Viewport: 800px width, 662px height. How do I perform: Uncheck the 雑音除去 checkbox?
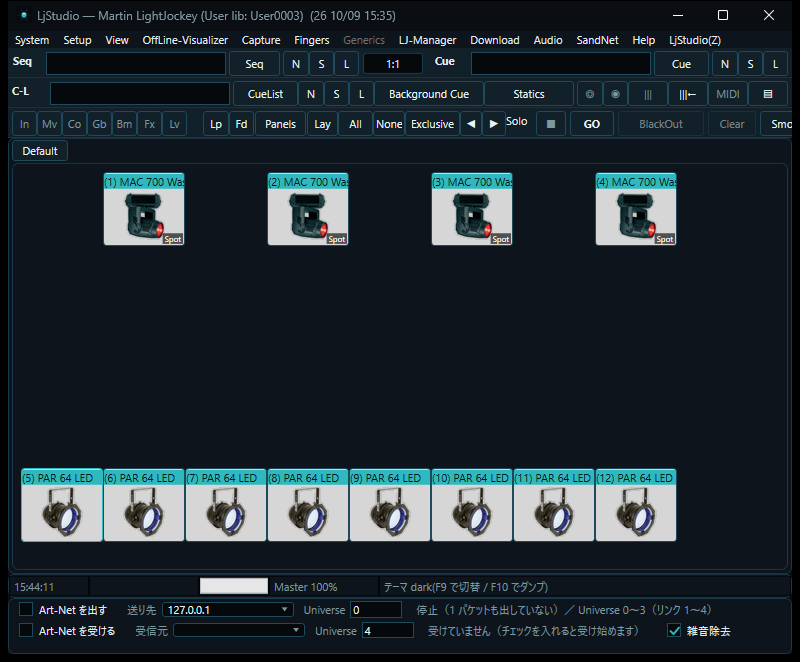(x=674, y=631)
